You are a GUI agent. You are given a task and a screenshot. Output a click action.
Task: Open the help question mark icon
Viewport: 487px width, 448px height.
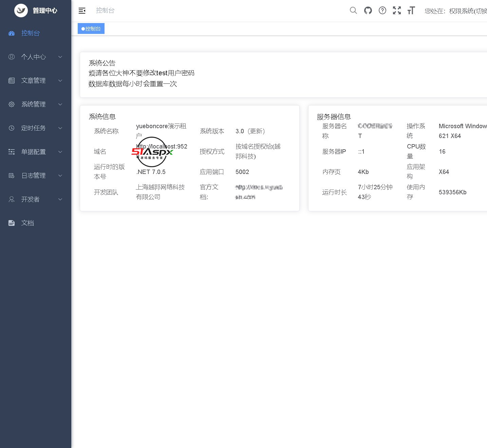point(382,11)
